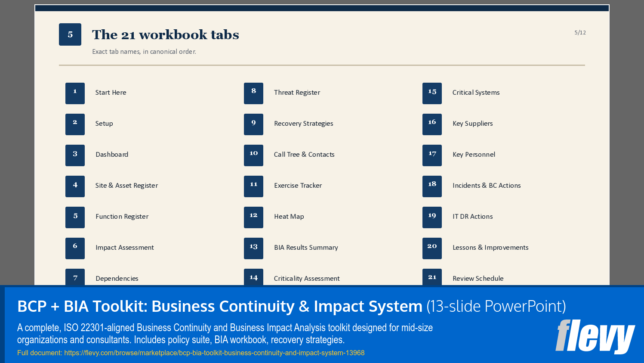This screenshot has height=363, width=644.
Task: Click the number 1 tile beside Start Here
Action: 75,93
